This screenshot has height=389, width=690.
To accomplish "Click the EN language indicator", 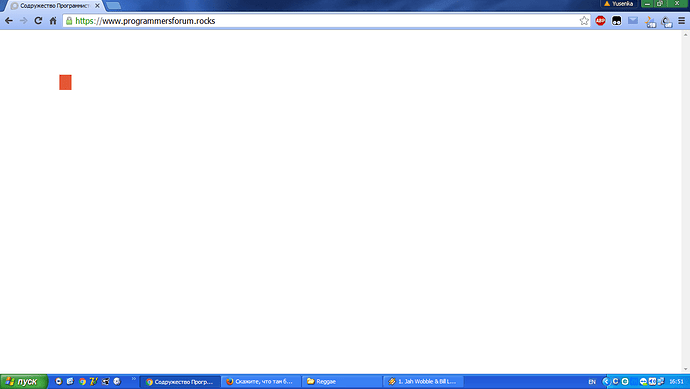I will (x=592, y=382).
